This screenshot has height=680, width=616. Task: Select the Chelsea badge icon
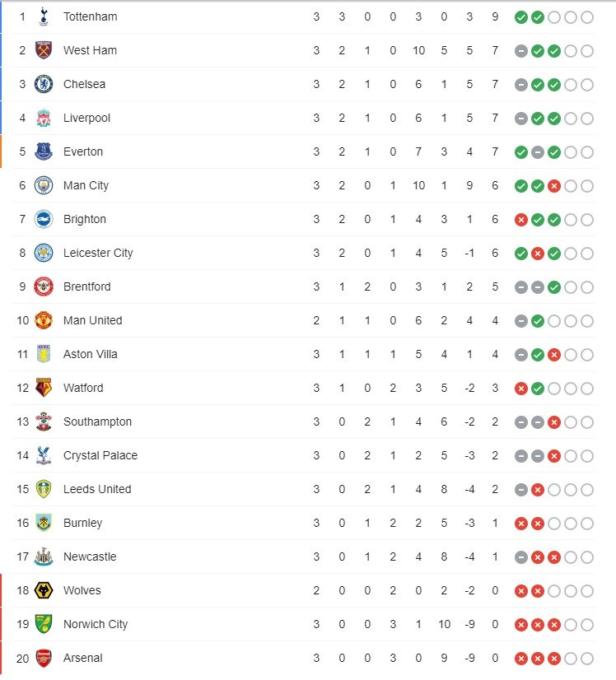pos(43,84)
